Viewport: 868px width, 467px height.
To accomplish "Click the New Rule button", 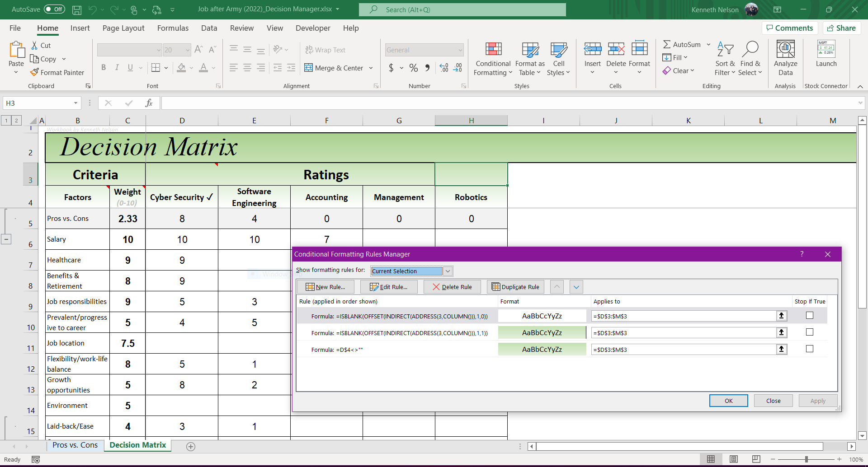I will [x=325, y=286].
